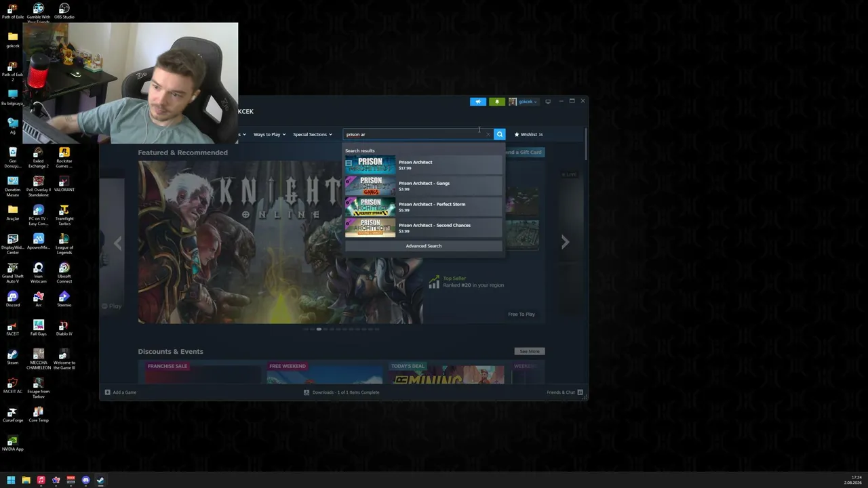
Task: Expand the Special Sections menu
Action: [313, 134]
